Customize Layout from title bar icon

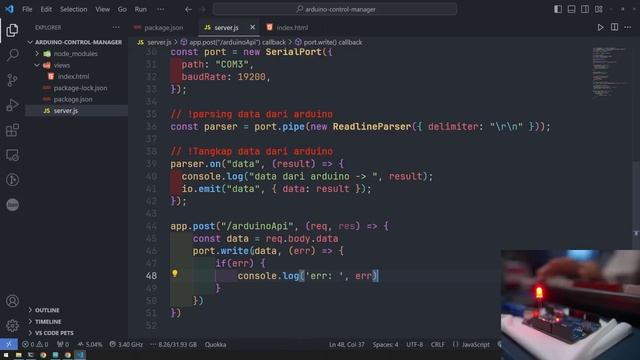[x=598, y=9]
